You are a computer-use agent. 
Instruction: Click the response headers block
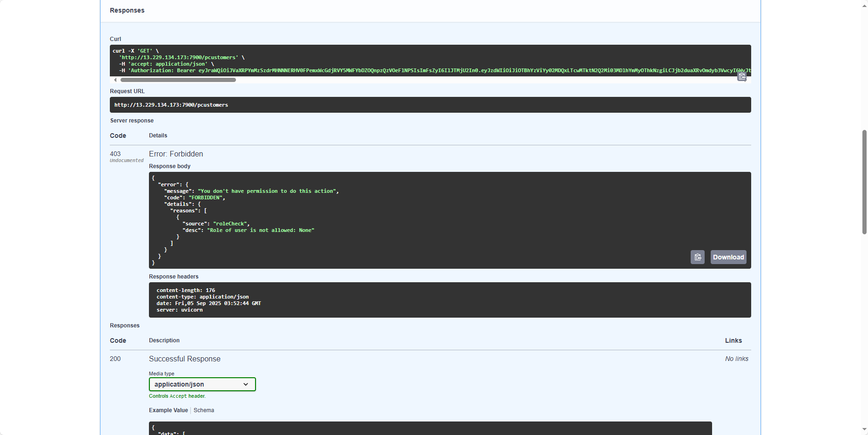pyautogui.click(x=450, y=300)
